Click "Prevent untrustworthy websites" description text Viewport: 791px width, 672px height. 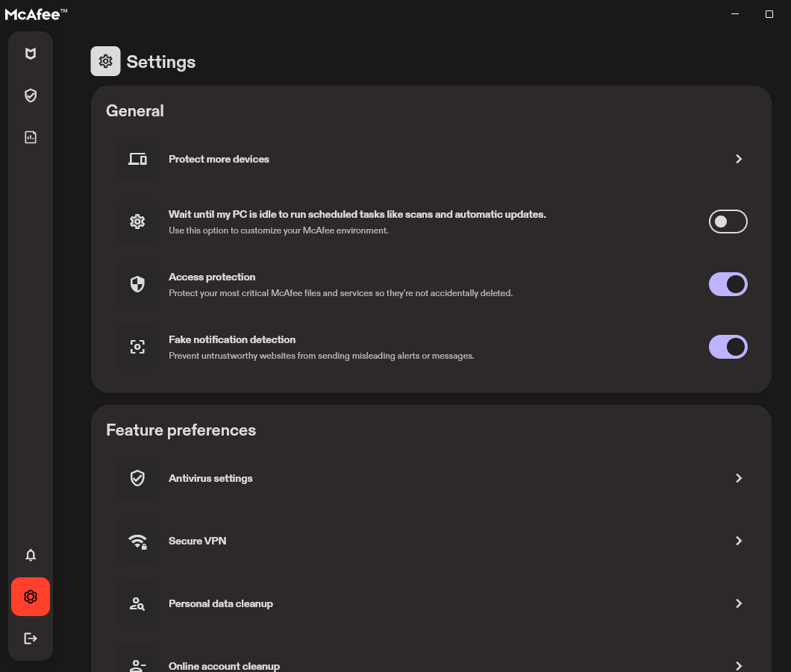(x=322, y=356)
